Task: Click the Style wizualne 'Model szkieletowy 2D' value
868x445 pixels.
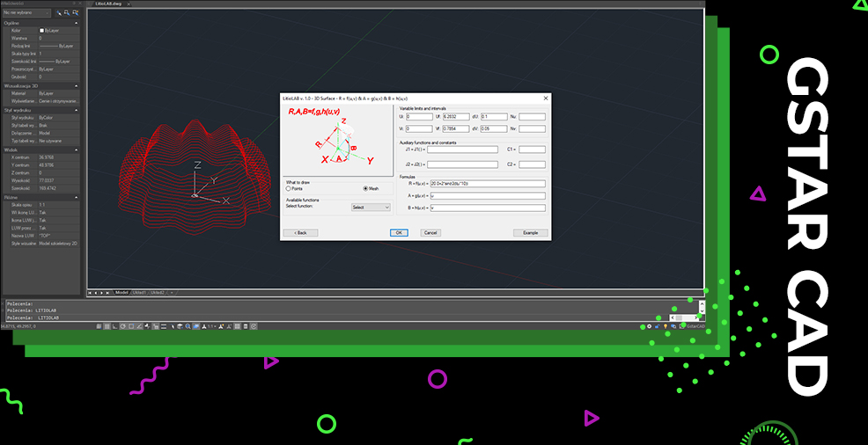Action: tap(58, 243)
